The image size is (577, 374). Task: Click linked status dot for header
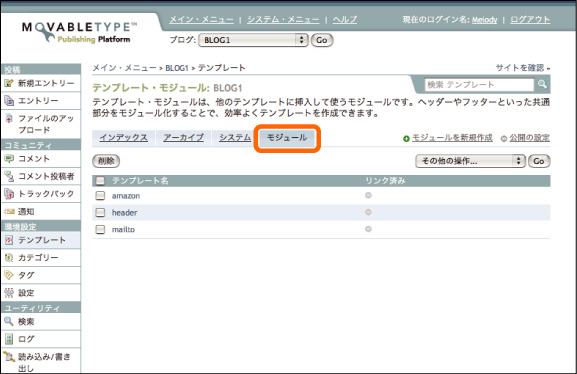tap(368, 212)
